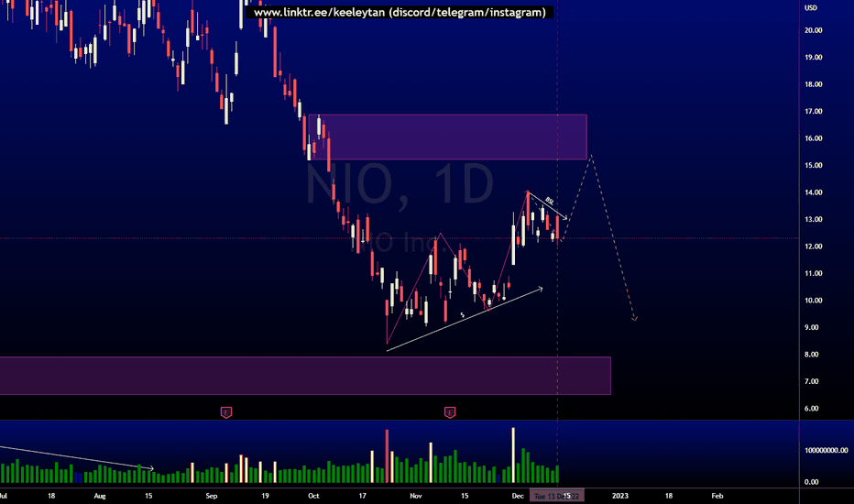Click the 17 label on time axis
854x504 pixels.
[x=362, y=496]
